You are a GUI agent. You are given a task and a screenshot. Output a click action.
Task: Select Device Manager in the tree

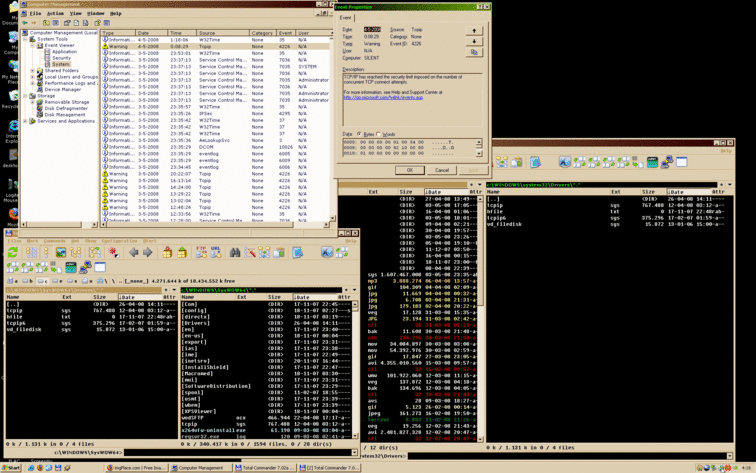(63, 89)
